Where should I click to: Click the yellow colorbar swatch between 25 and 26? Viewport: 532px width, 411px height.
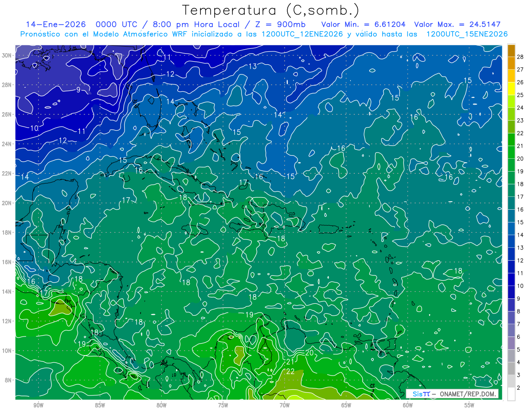(x=512, y=88)
